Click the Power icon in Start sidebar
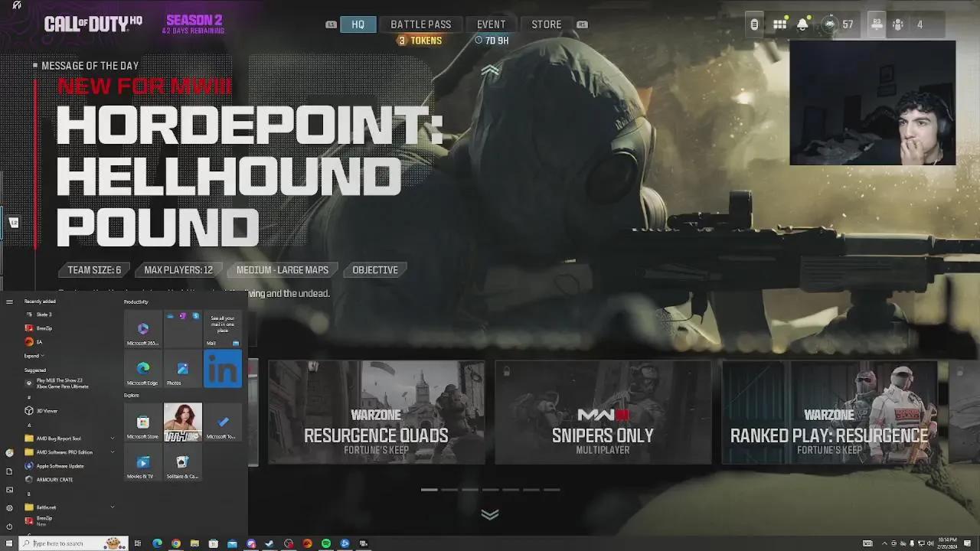This screenshot has width=980, height=551. 9,527
